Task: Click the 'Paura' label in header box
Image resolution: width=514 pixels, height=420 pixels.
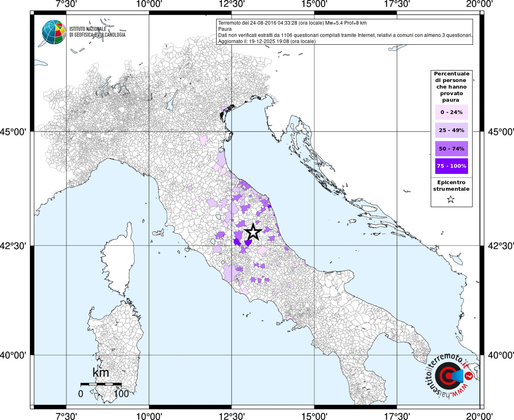Action: (225, 29)
